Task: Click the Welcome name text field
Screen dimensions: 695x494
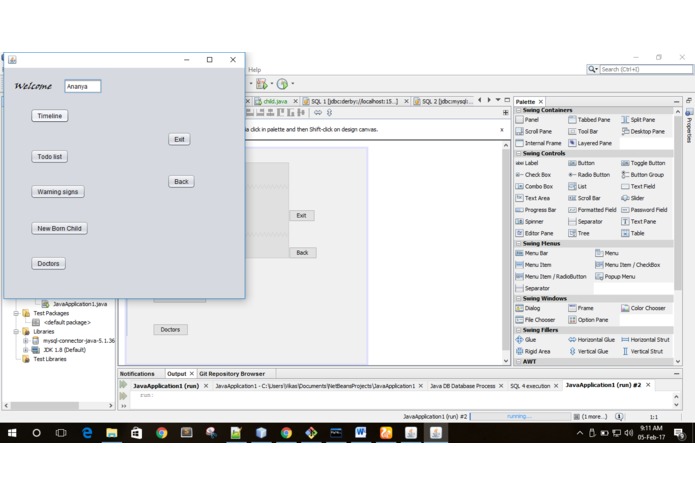Action: 82,86
